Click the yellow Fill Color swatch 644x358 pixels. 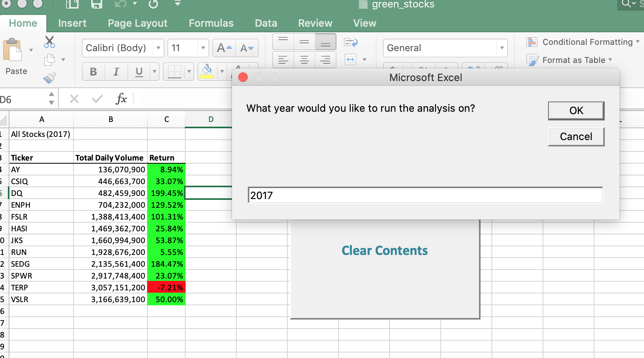point(207,72)
